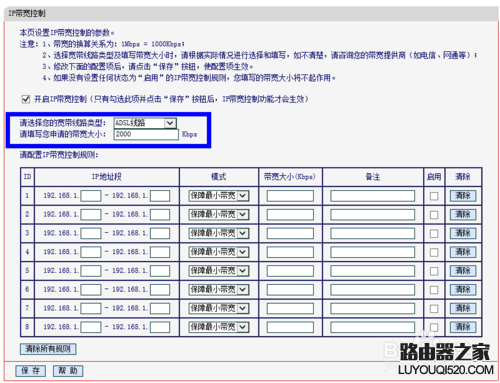Enable rule 3 checkbox
The width and height of the screenshot is (500, 383).
pyautogui.click(x=434, y=233)
